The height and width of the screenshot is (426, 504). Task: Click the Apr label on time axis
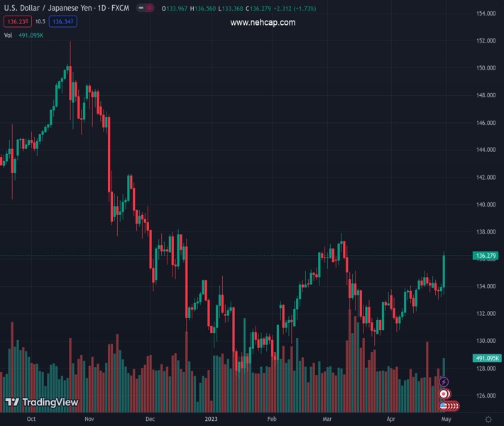point(391,419)
